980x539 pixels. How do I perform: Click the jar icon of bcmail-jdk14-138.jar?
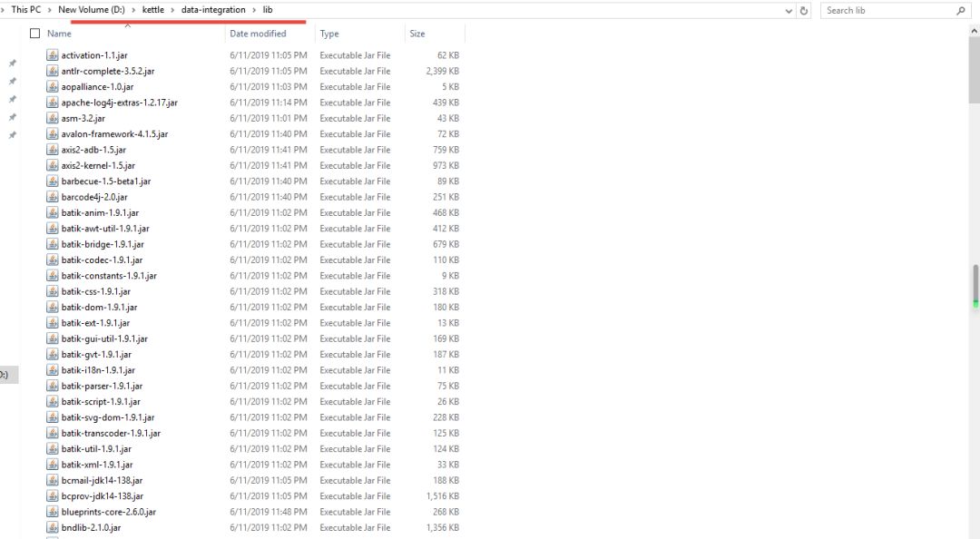pos(53,480)
